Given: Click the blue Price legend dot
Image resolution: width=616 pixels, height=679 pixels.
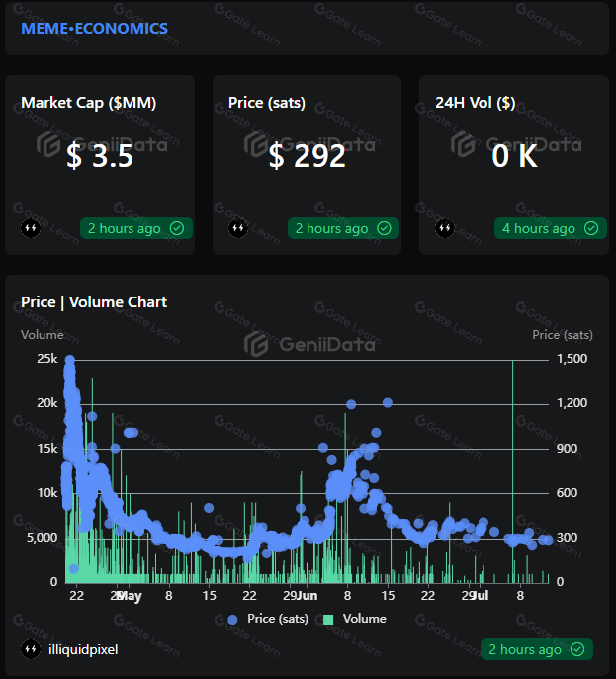Looking at the screenshot, I should tap(232, 620).
